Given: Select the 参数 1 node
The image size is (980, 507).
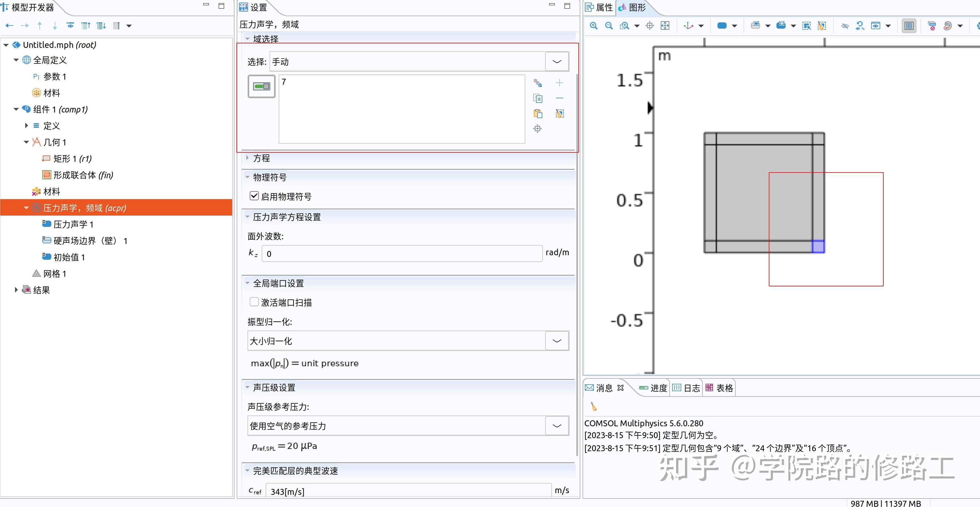Looking at the screenshot, I should pos(49,76).
